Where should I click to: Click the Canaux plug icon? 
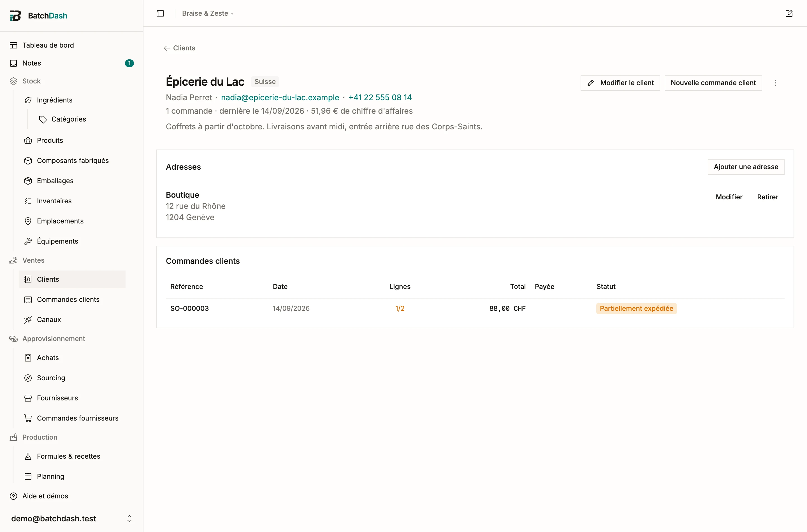[28, 319]
